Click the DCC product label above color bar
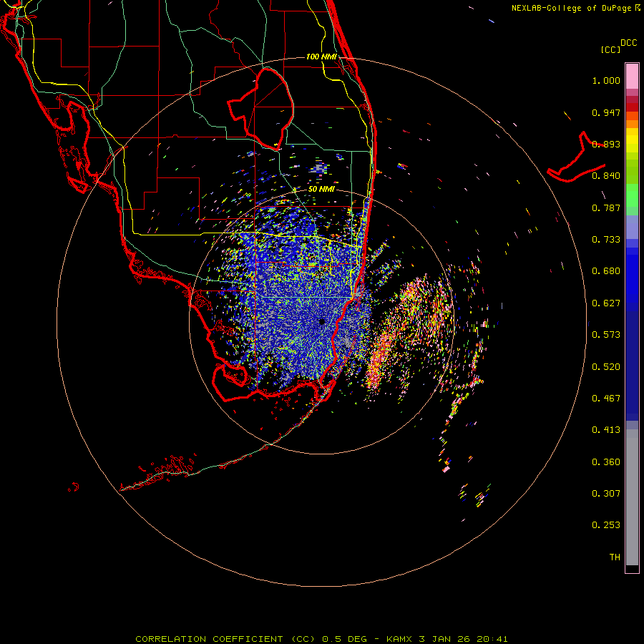The width and height of the screenshot is (644, 644). (x=629, y=43)
